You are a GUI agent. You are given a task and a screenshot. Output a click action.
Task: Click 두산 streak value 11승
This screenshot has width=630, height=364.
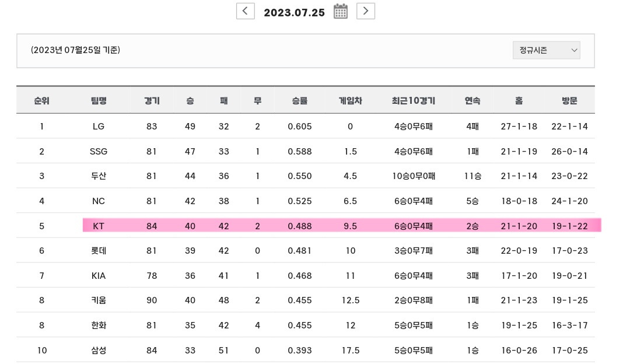[473, 176]
